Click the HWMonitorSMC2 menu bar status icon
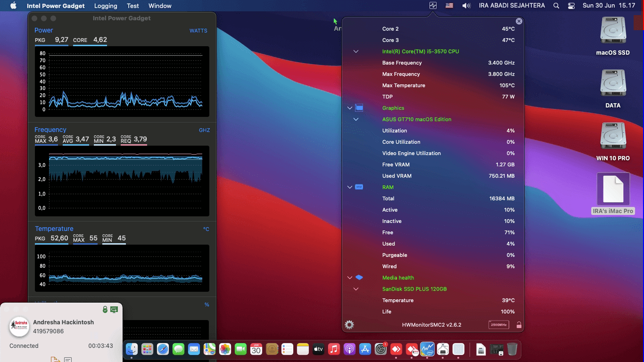This screenshot has width=644, height=362. point(433,6)
